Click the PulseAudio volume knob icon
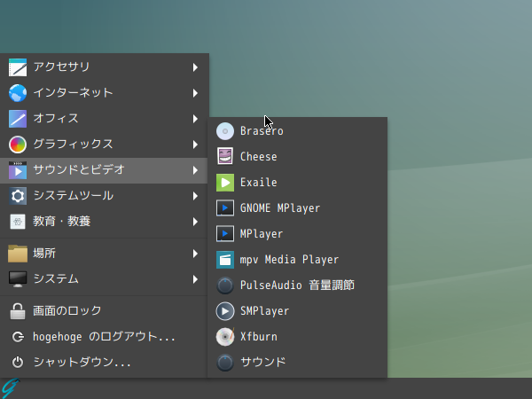Screen dimensions: 532x399 click(x=225, y=286)
